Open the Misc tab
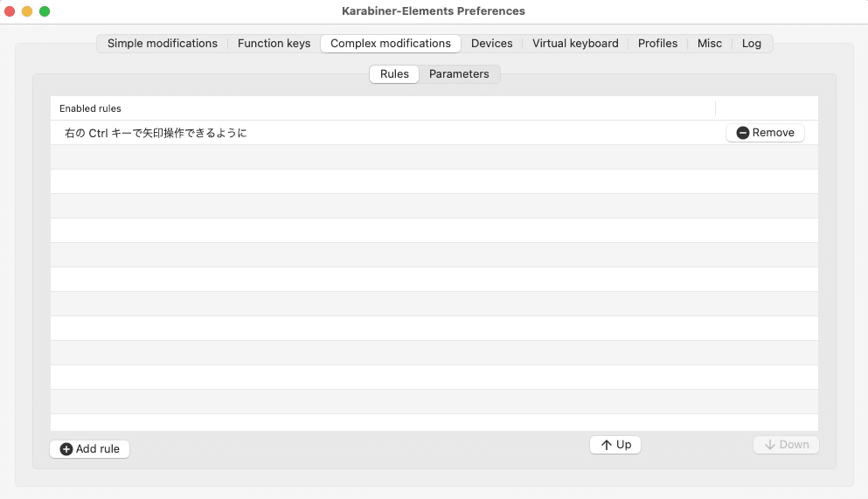The height and width of the screenshot is (499, 868). coord(710,43)
